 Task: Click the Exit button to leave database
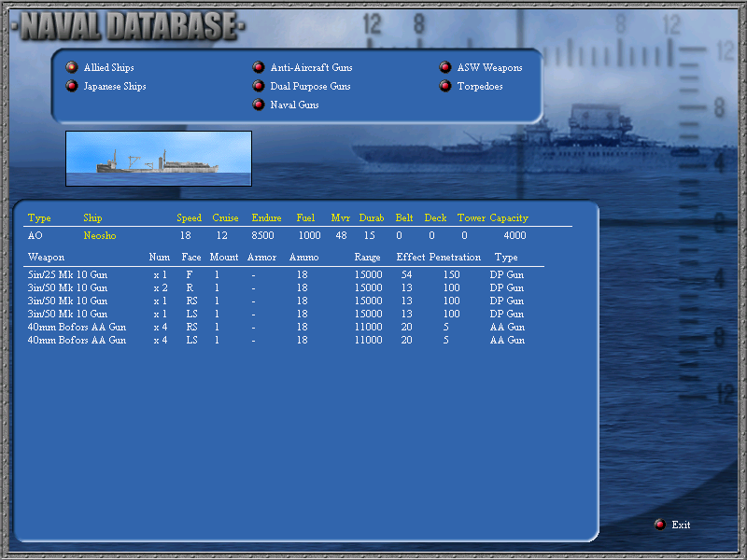(680, 525)
